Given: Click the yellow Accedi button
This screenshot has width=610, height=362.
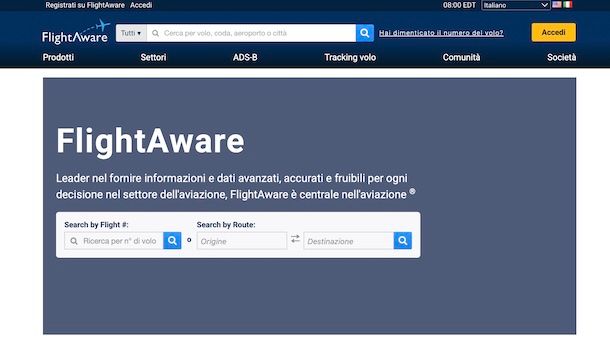Looking at the screenshot, I should (554, 32).
